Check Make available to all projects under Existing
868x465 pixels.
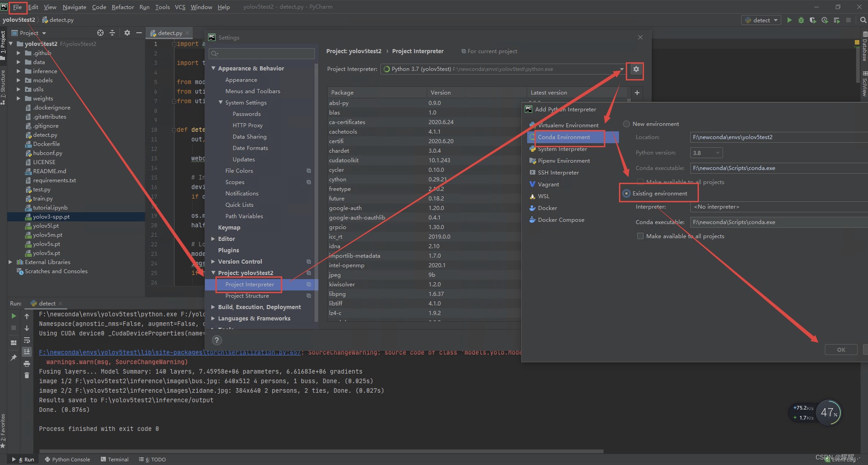click(640, 236)
